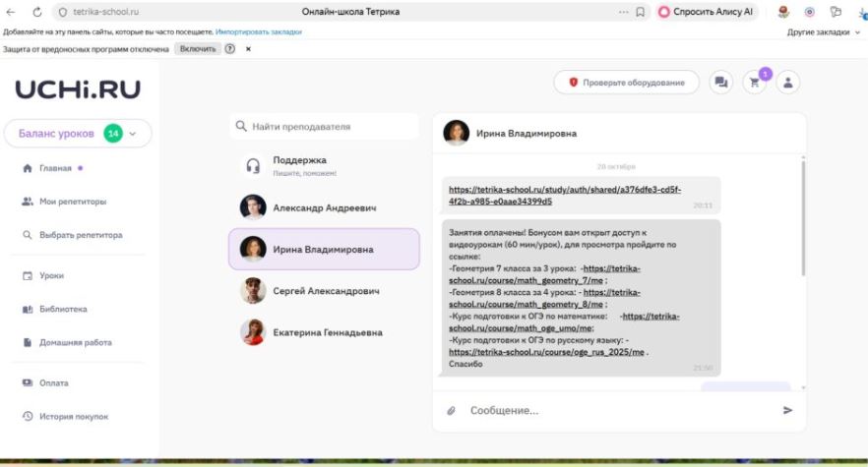
Task: Click the user profile icon
Action: coord(786,83)
